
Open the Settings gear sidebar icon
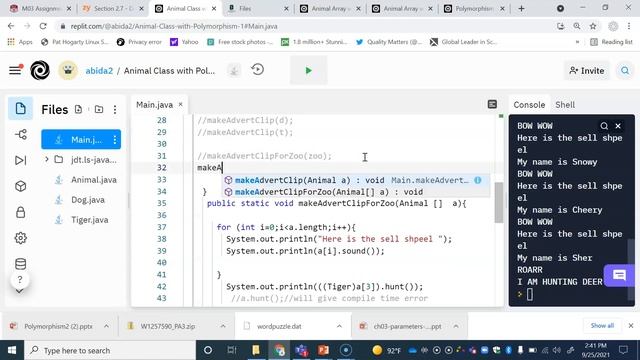click(x=20, y=238)
